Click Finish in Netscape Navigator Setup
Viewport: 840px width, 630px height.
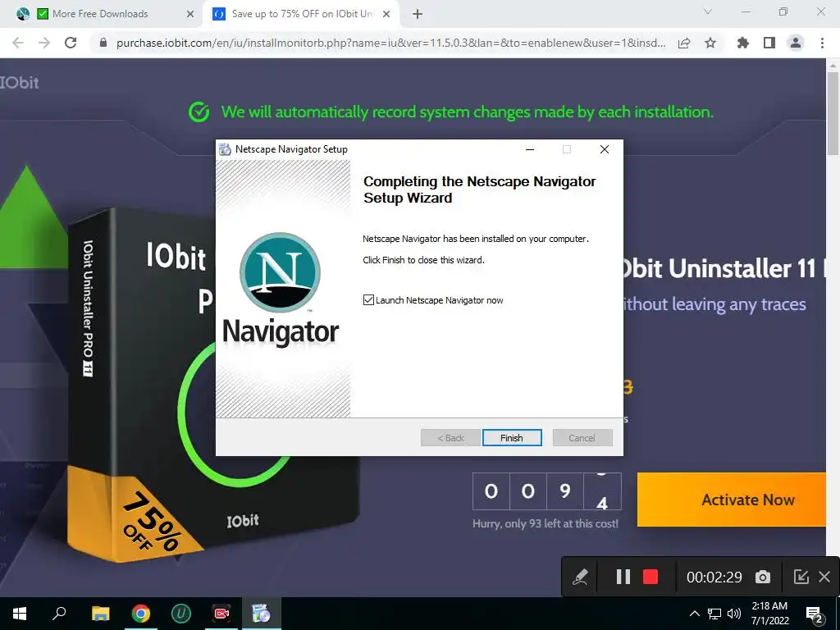pyautogui.click(x=512, y=438)
